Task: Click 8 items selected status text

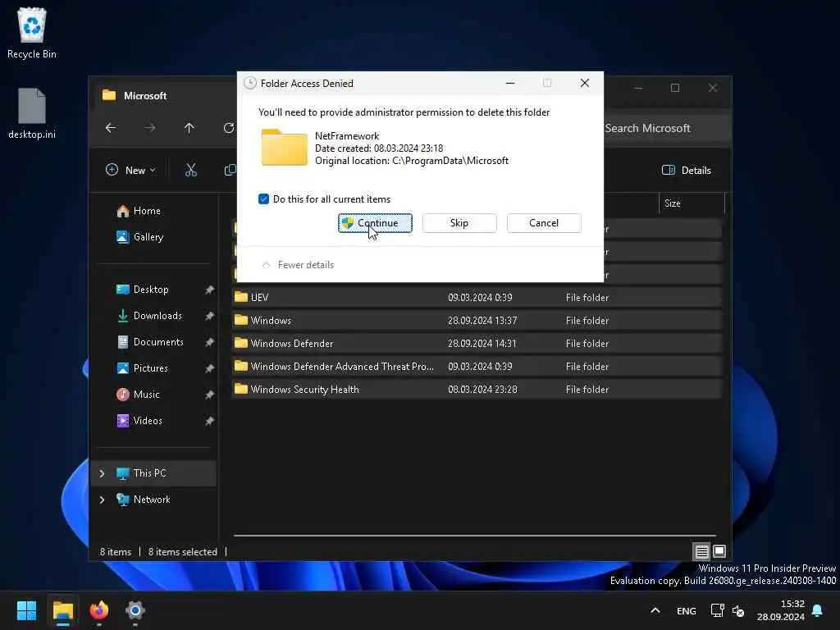Action: [x=183, y=552]
